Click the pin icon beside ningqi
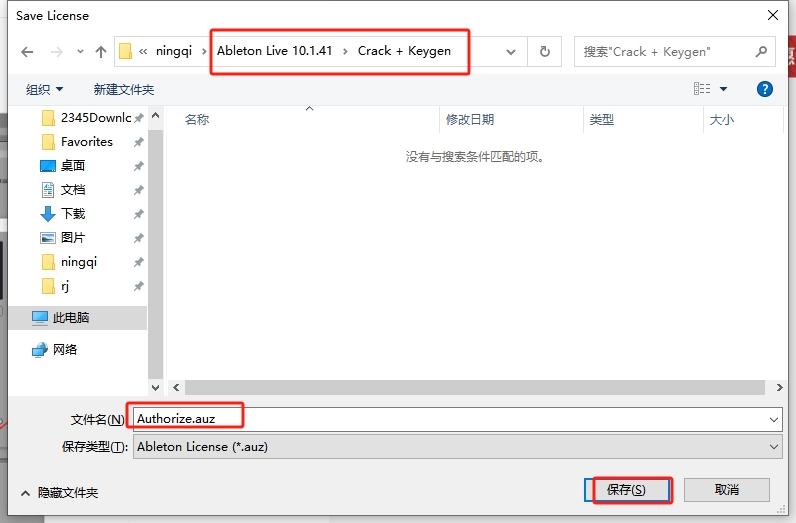796x523 pixels. pyautogui.click(x=138, y=263)
